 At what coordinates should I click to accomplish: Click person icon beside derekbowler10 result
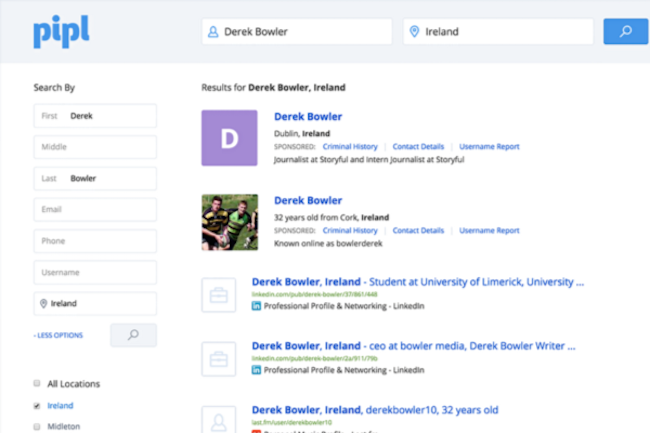218,421
